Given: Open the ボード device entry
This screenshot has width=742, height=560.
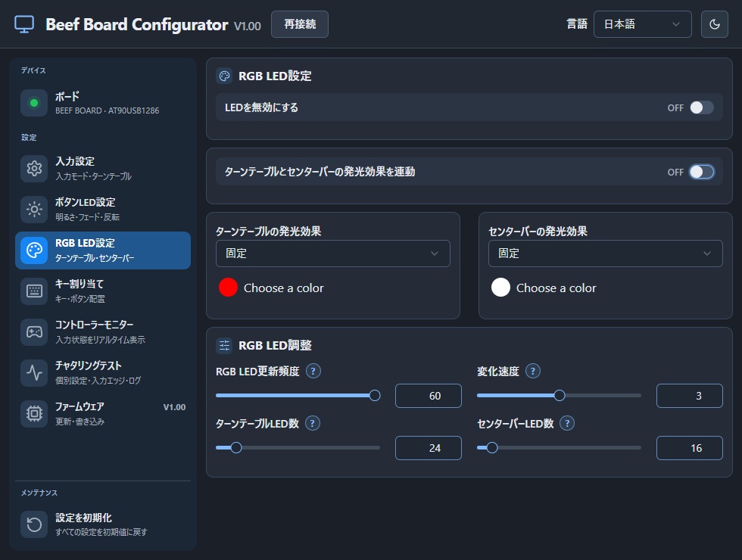Looking at the screenshot, I should 103,103.
